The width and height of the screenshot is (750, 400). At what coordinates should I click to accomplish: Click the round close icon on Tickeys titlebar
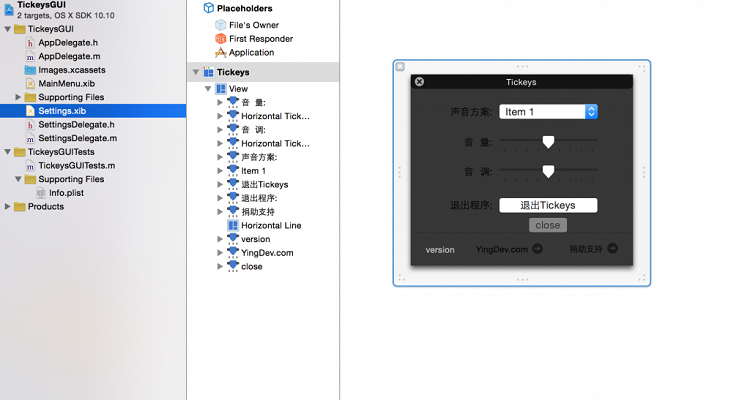(x=419, y=82)
